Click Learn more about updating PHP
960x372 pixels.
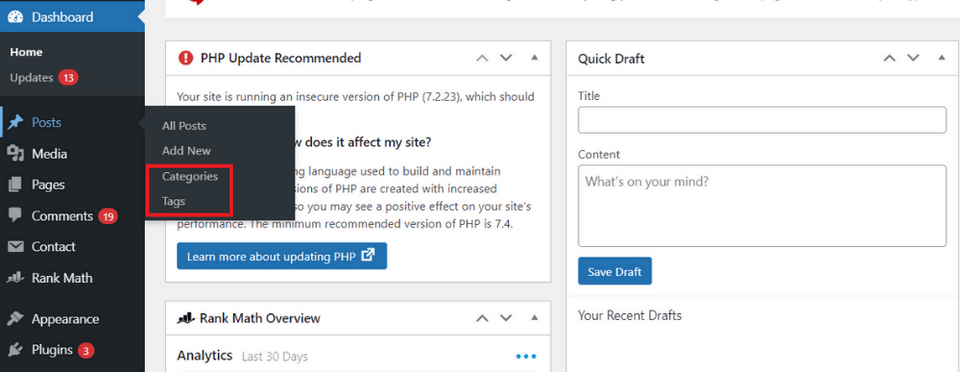click(x=282, y=256)
